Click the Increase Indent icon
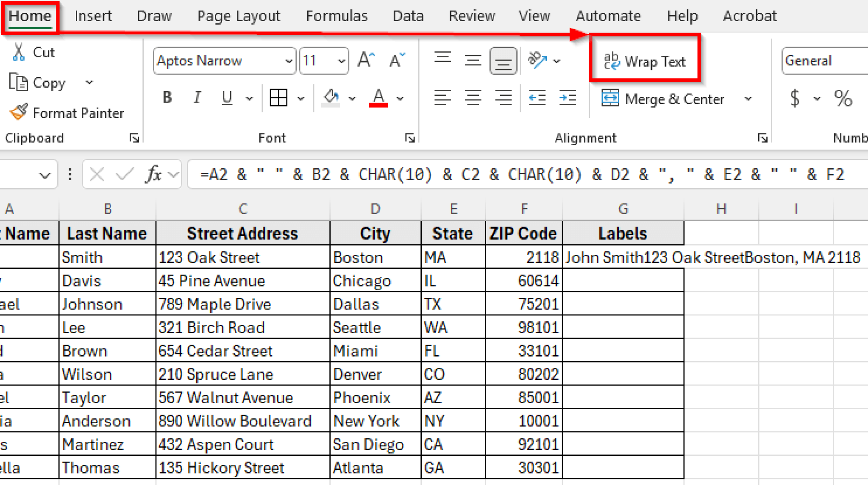Screen dimensions: 868x485 point(568,98)
